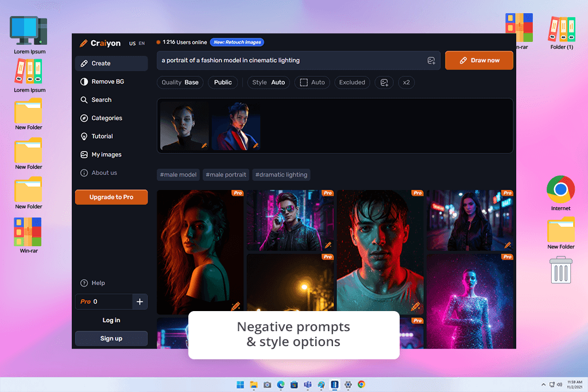
Task: Open About us page
Action: point(111,173)
